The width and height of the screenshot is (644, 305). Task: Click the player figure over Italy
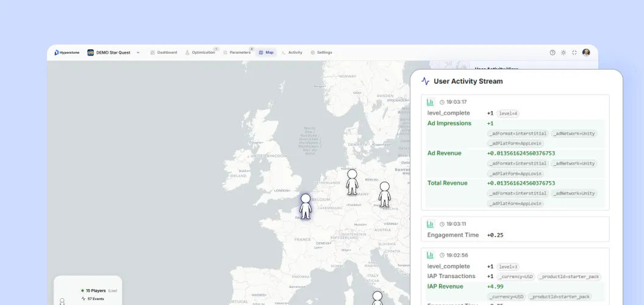[x=377, y=298]
